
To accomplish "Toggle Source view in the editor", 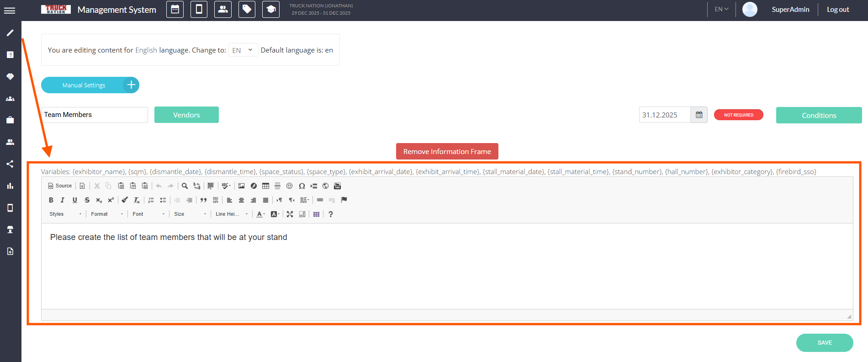I will 60,186.
